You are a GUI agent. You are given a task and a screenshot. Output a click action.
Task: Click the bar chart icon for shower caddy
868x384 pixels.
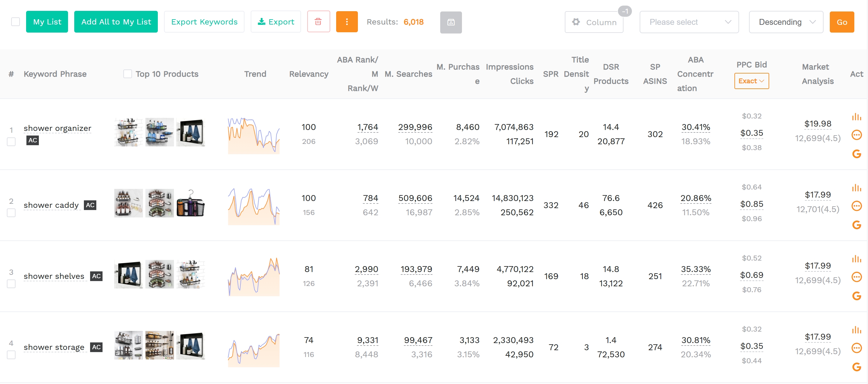coord(857,187)
